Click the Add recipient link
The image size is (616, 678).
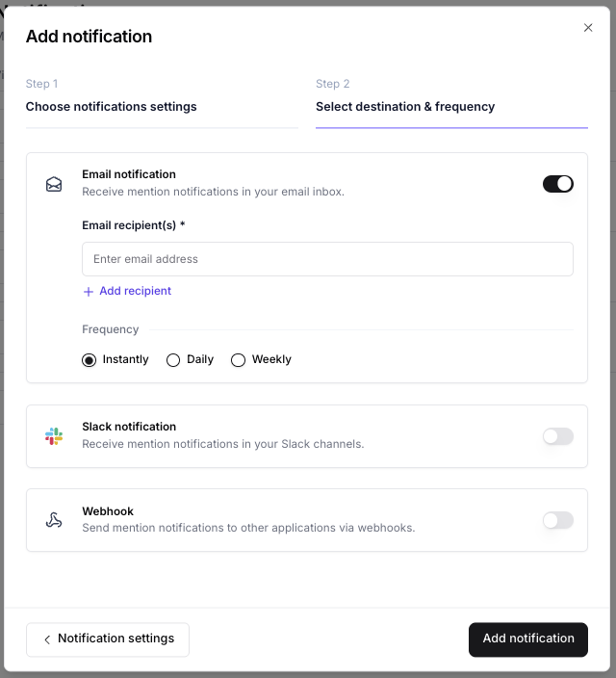[135, 291]
